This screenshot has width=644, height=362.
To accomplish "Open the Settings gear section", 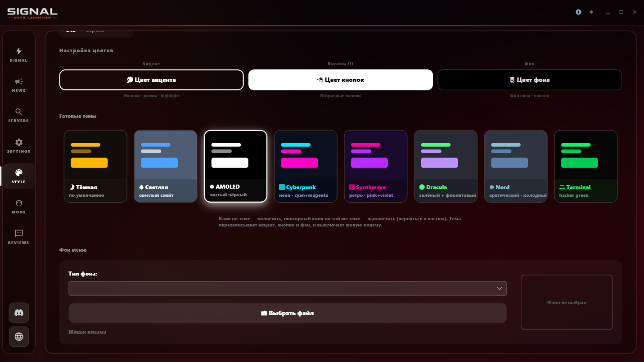I will click(18, 145).
